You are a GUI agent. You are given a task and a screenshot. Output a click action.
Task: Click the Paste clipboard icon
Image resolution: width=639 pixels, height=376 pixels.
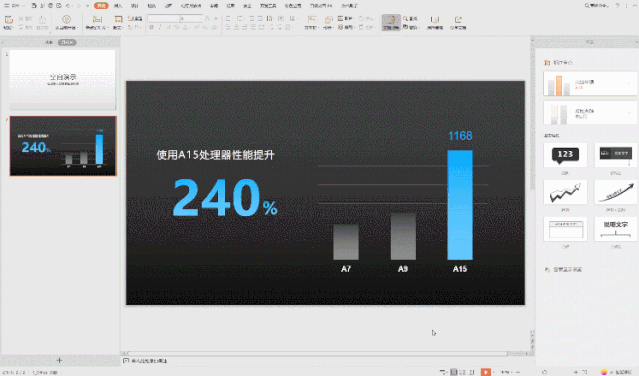[9, 20]
